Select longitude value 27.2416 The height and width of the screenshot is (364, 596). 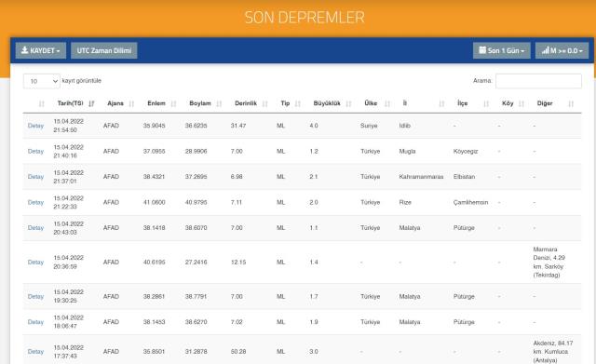[x=196, y=263]
